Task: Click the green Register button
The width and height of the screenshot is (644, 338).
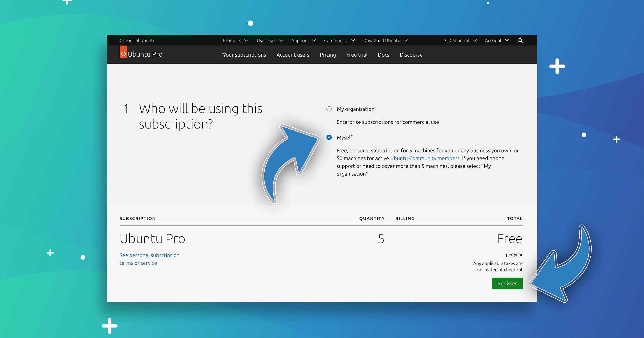Action: coord(507,284)
